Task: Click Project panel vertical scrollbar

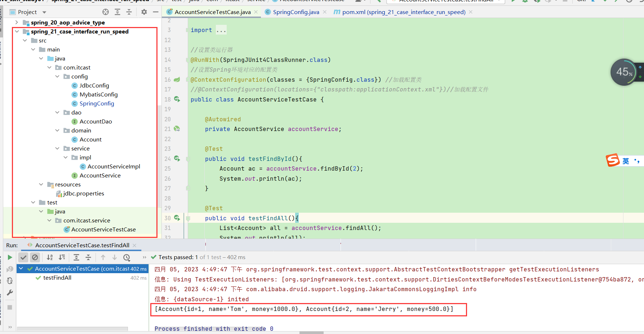Action: pos(159,156)
